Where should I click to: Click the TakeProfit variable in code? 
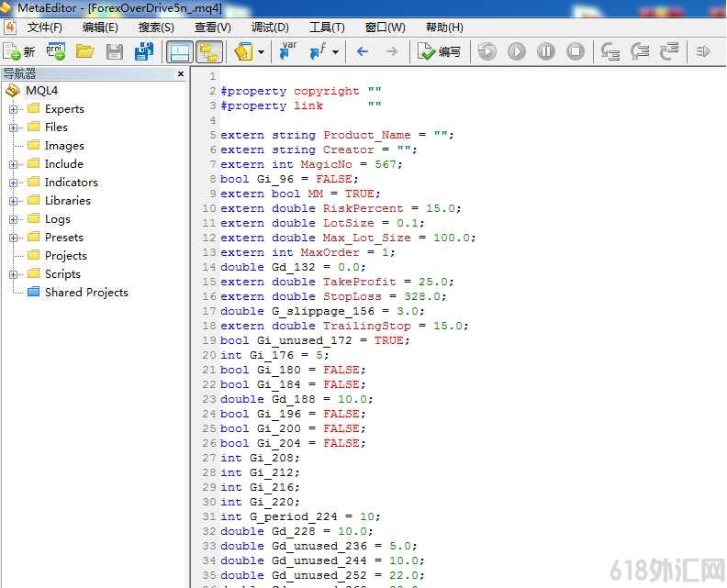[359, 282]
